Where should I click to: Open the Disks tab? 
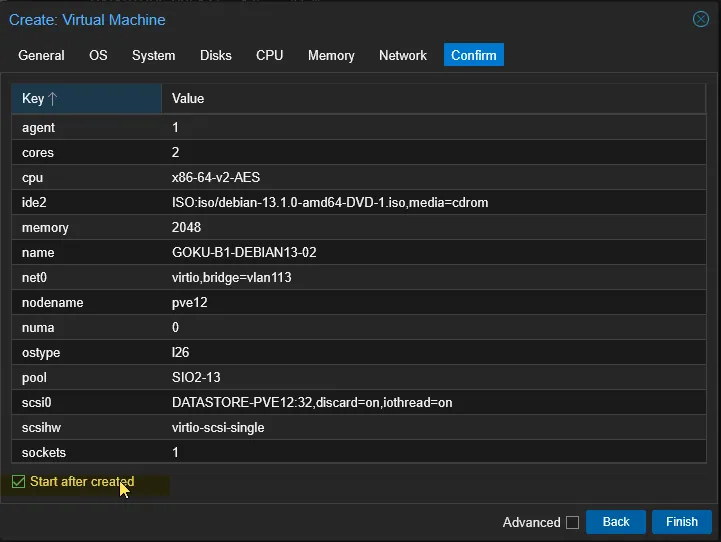pyautogui.click(x=215, y=56)
